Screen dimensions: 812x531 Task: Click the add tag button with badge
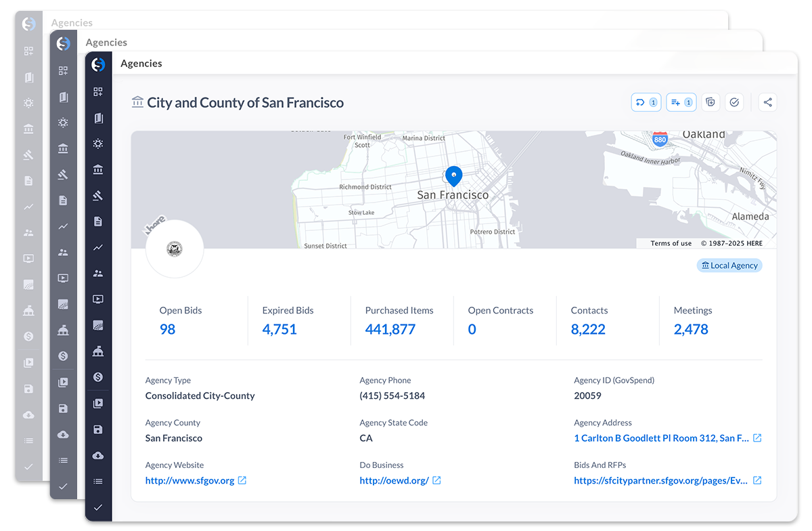(646, 102)
